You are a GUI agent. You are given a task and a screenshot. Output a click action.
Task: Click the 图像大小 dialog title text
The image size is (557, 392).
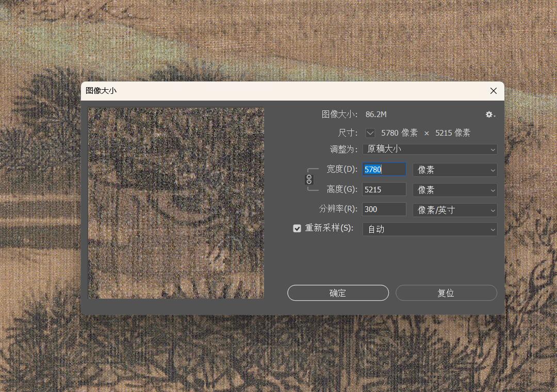(101, 91)
